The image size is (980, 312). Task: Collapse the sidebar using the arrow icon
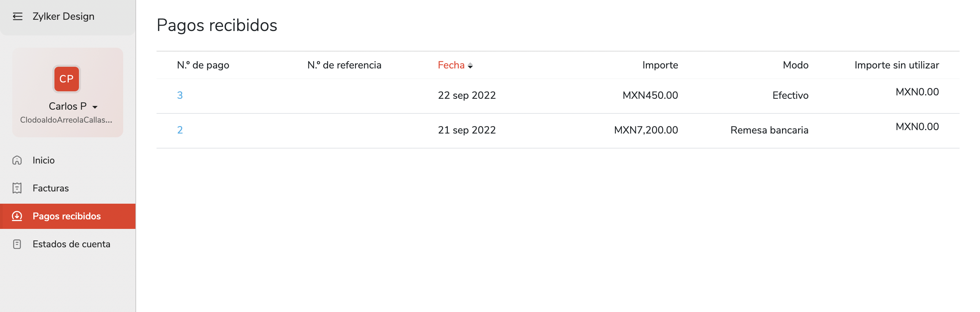pos(17,16)
